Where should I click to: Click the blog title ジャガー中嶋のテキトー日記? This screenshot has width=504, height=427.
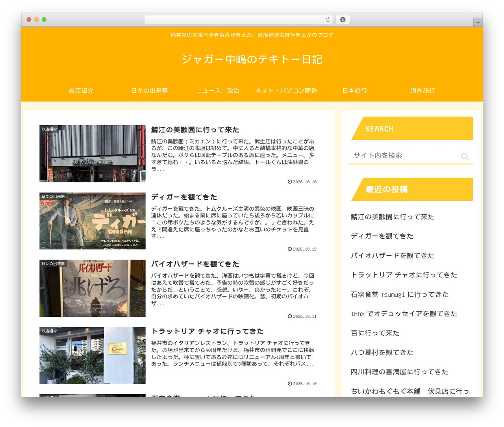pyautogui.click(x=252, y=59)
